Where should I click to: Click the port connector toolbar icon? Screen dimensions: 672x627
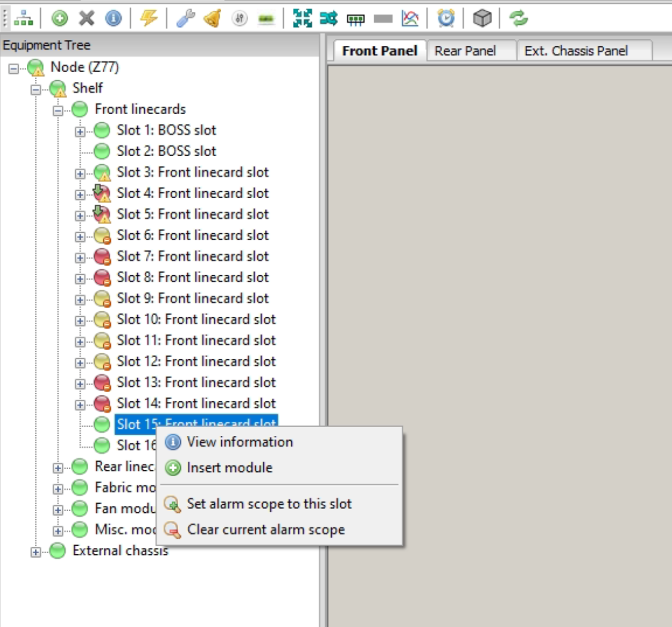[356, 20]
